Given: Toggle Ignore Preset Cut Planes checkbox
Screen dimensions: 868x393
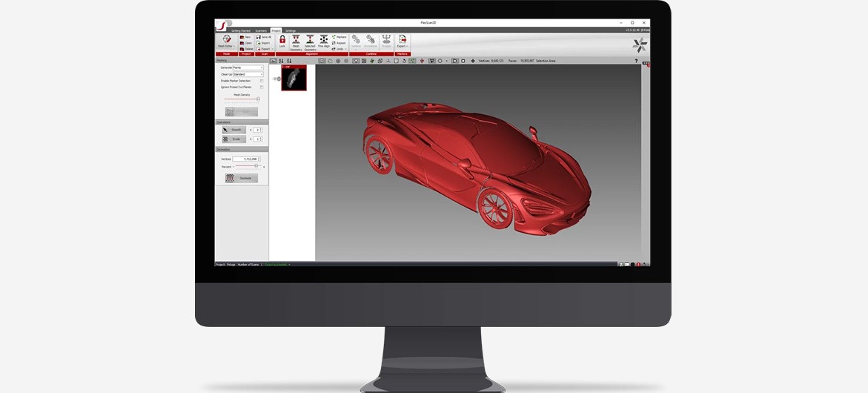Looking at the screenshot, I should pyautogui.click(x=261, y=87).
